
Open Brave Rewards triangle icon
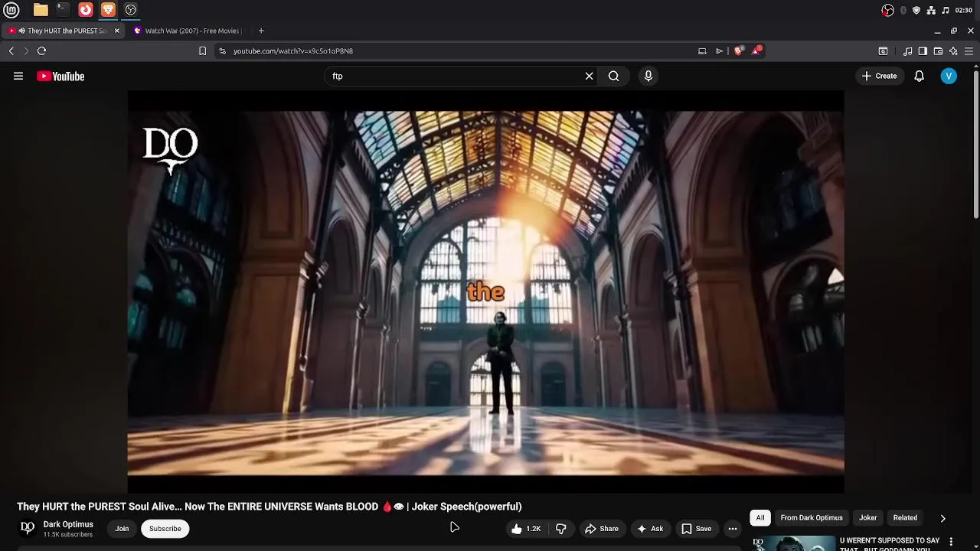(756, 51)
